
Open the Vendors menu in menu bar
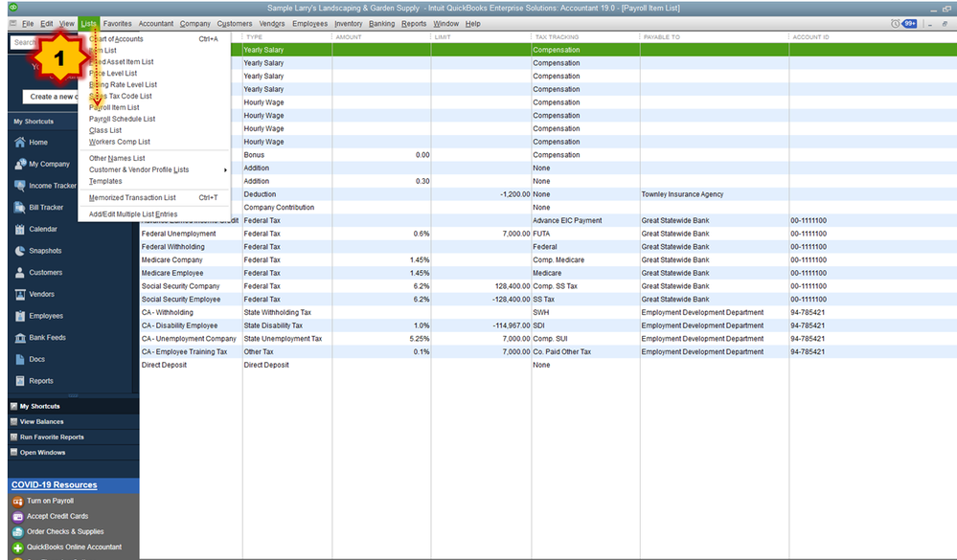272,24
